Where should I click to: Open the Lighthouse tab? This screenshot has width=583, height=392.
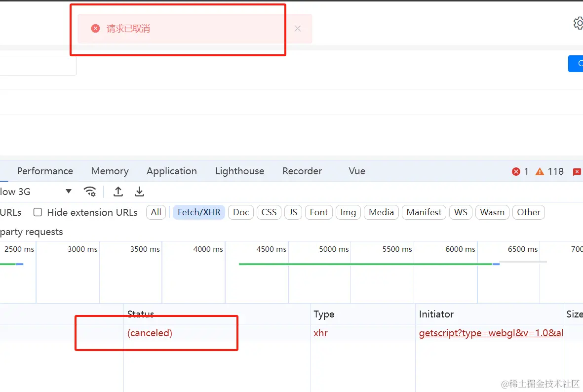coord(240,171)
